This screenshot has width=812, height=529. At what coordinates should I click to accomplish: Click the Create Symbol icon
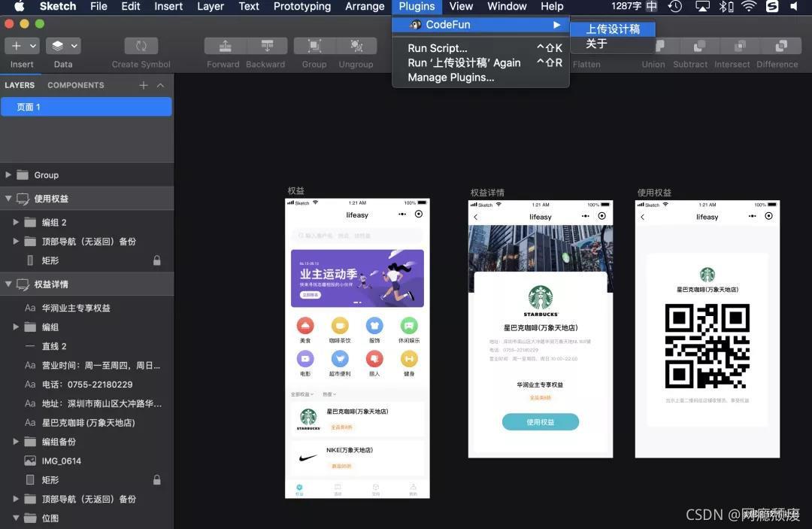[141, 46]
